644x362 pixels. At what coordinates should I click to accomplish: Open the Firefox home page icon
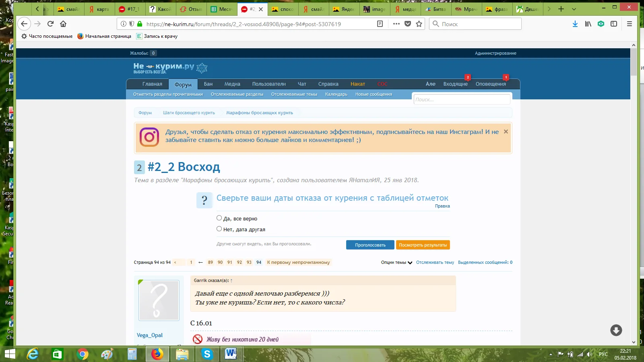tap(63, 24)
